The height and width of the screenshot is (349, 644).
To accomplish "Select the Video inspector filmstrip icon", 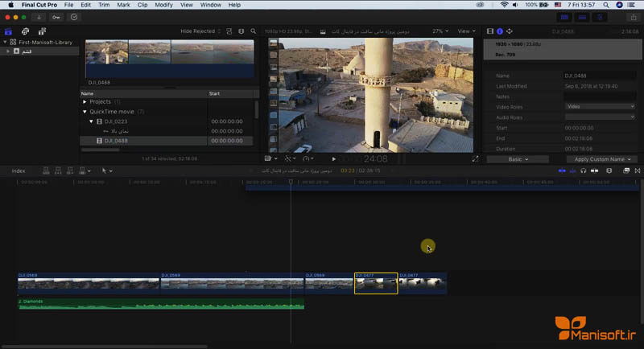I will [x=490, y=31].
